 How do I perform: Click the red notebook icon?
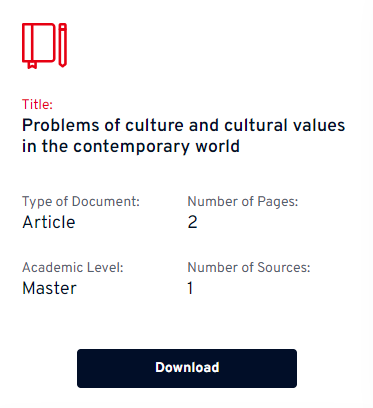pos(39,45)
